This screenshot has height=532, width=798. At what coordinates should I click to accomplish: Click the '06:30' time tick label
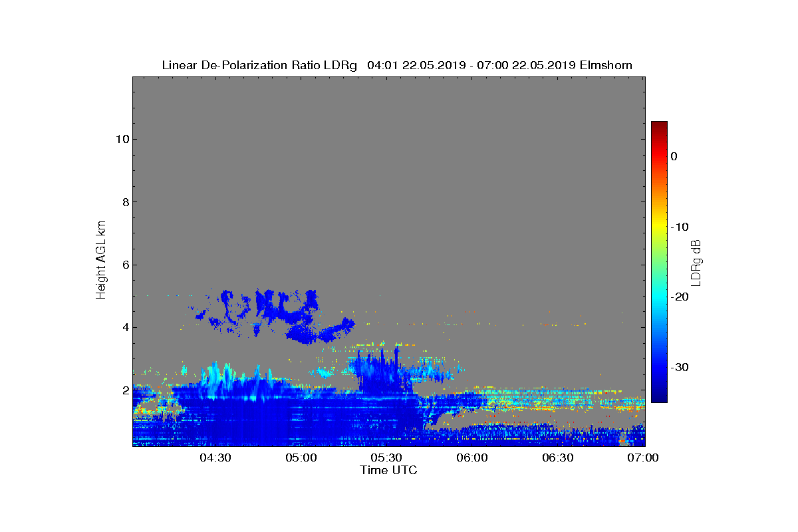tap(559, 458)
